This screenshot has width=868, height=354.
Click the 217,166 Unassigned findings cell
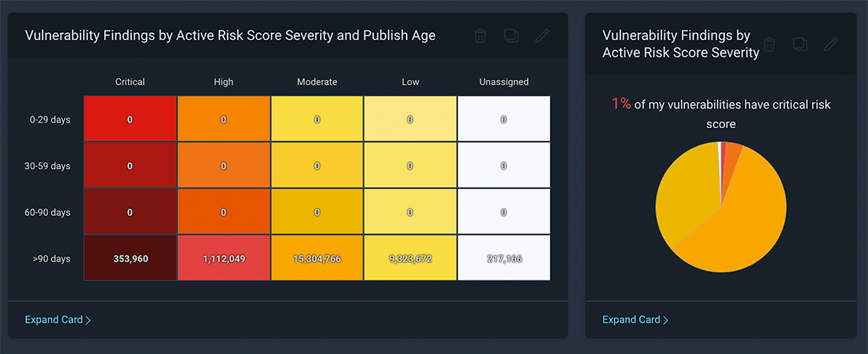click(x=504, y=257)
